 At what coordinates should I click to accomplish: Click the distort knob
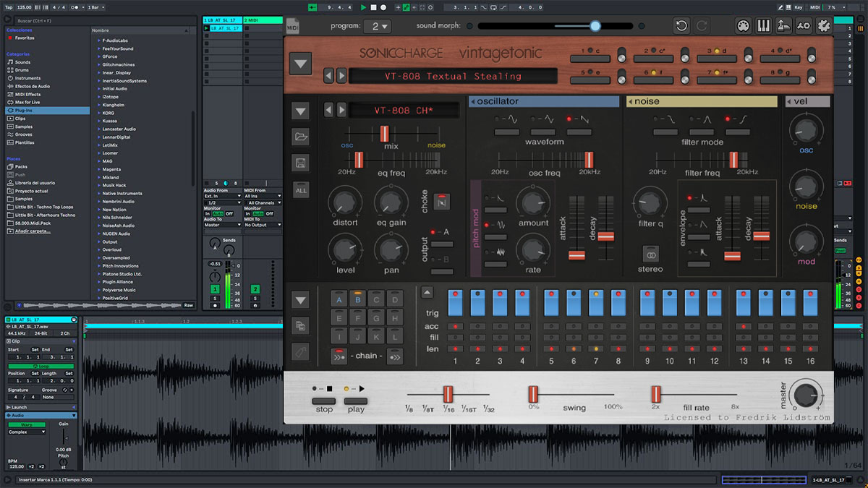tap(345, 201)
